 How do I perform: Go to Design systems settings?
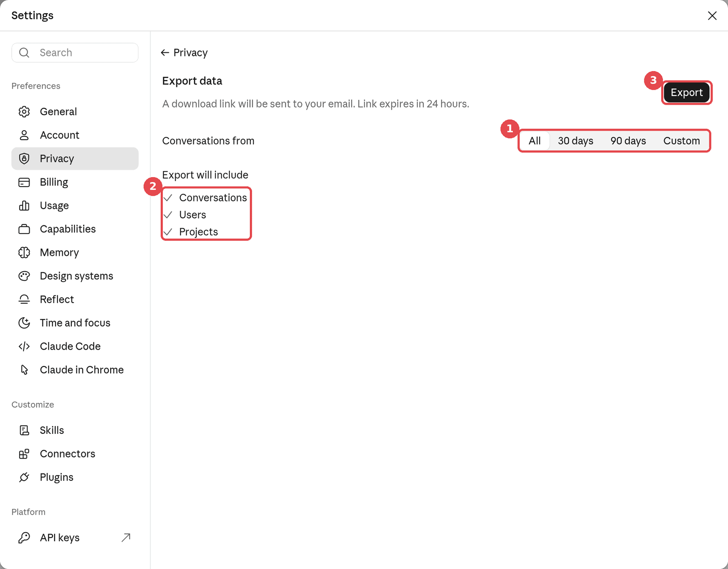[x=75, y=276]
